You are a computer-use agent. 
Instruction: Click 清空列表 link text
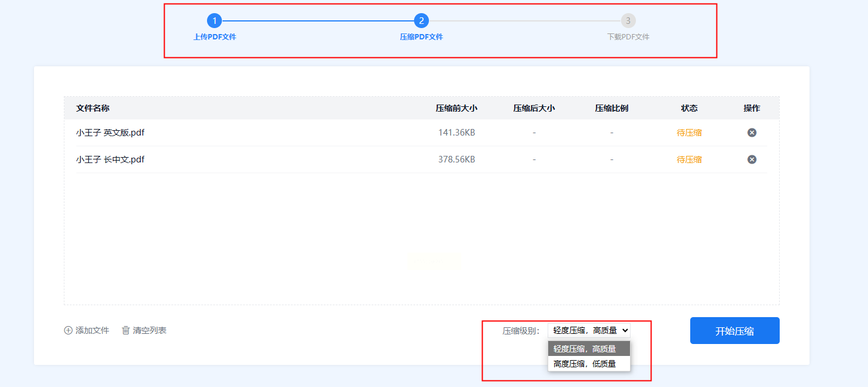point(150,330)
